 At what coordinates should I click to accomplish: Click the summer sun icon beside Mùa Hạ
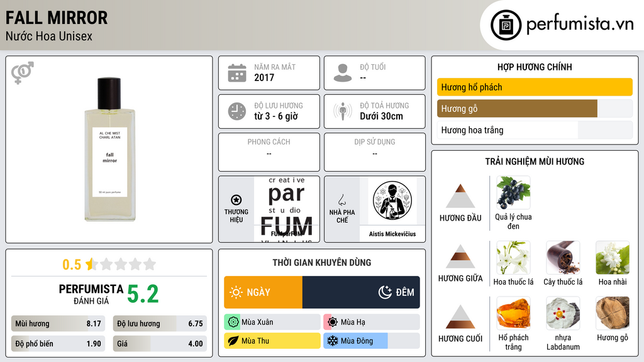click(333, 322)
